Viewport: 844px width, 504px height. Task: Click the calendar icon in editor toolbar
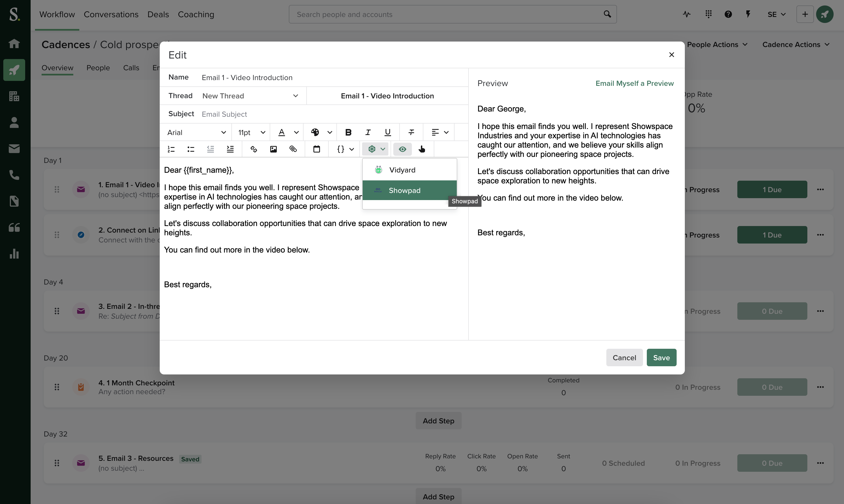click(x=316, y=149)
